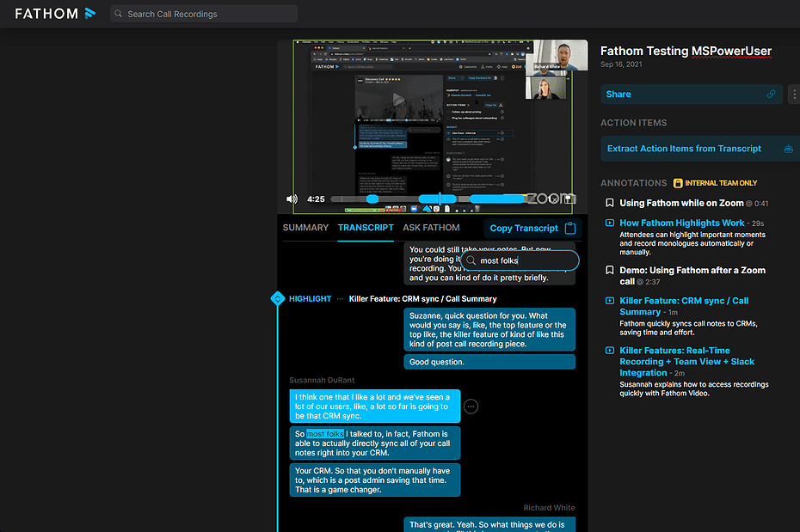Viewport: 800px width, 532px height.
Task: Click the call title Fathom Testing MSPowerUser
Action: (686, 51)
